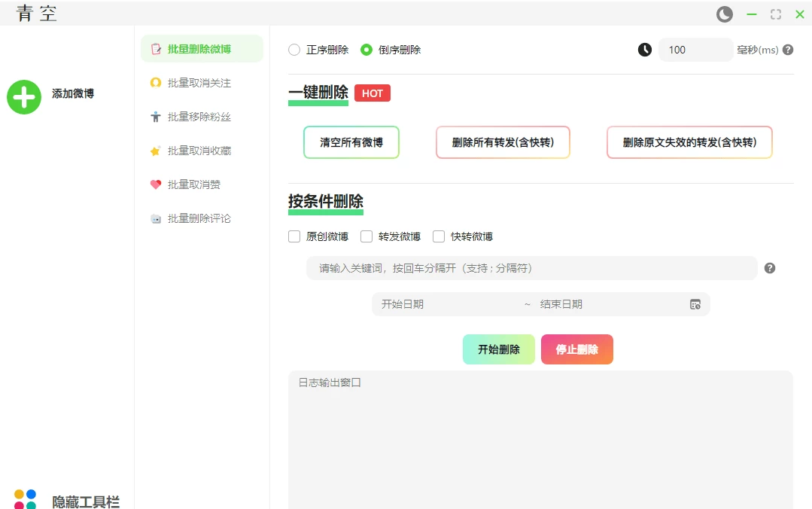Click the colorful dots hide toolbar icon

[x=25, y=498]
